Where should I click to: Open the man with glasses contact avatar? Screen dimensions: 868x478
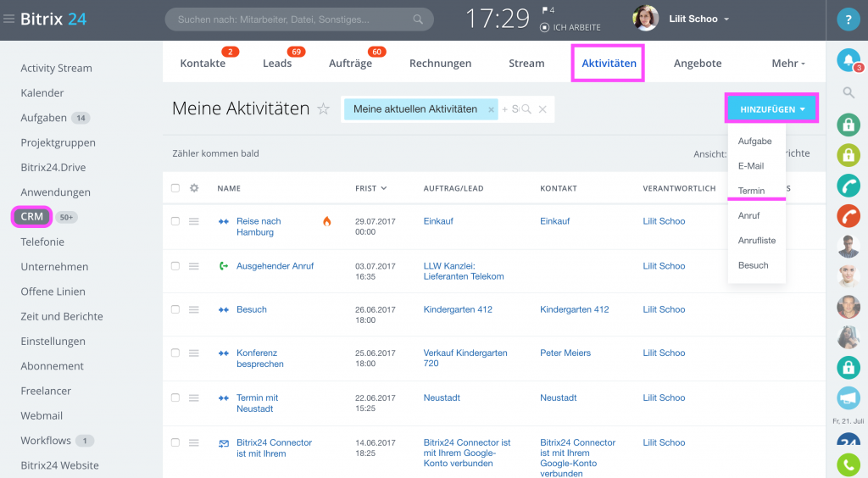point(848,246)
